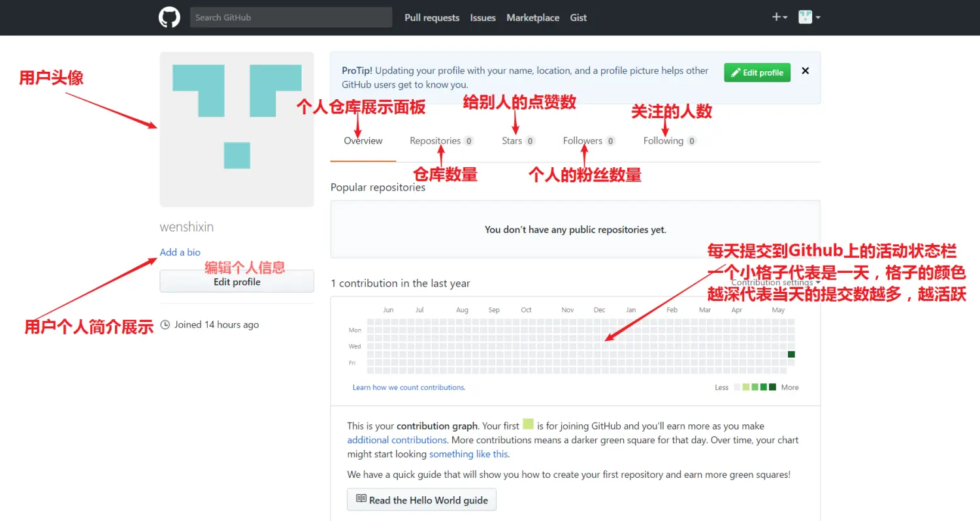Open Issues in the top bar
Image resolution: width=980 pixels, height=521 pixels.
coord(483,18)
